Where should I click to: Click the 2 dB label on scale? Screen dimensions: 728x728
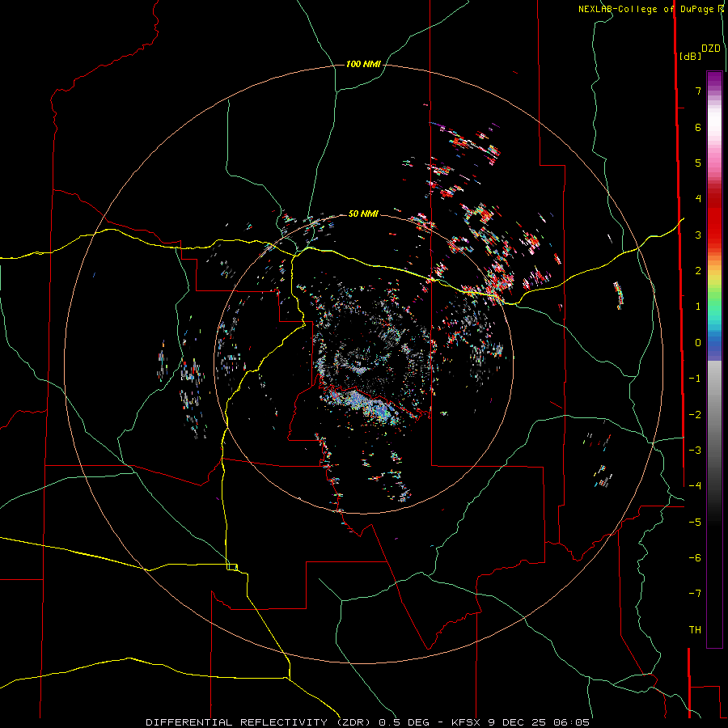click(698, 271)
